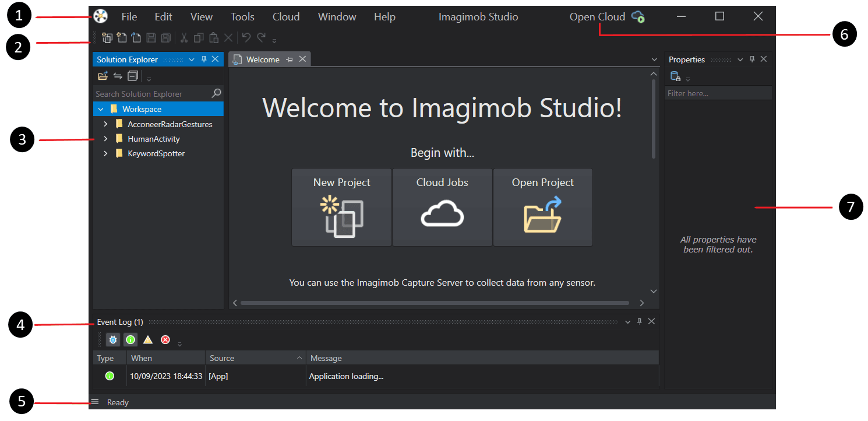Select the KeywordSpotter project label
This screenshot has height=421, width=868.
[156, 153]
